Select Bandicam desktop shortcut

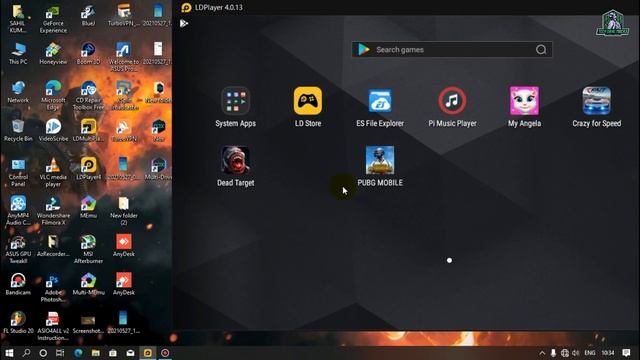(18, 284)
